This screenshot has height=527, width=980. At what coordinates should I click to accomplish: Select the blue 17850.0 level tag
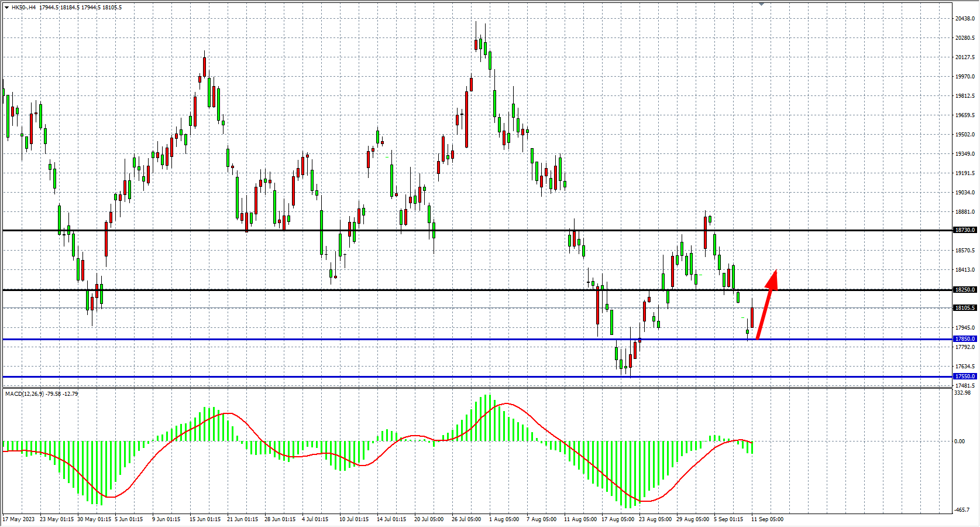tap(965, 339)
